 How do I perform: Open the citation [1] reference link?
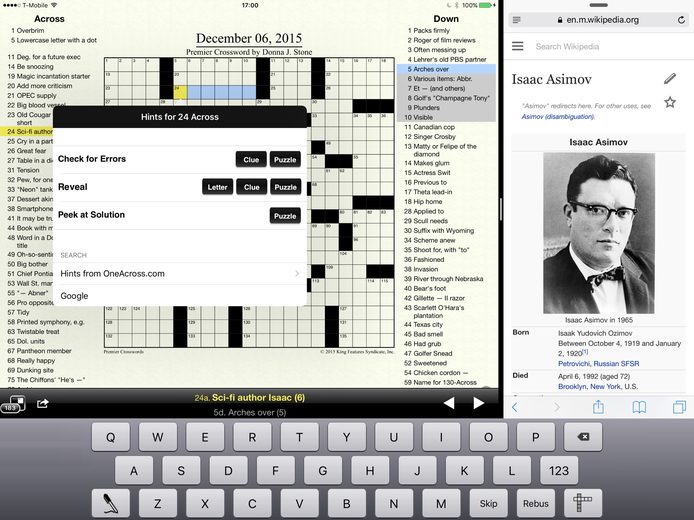click(585, 352)
